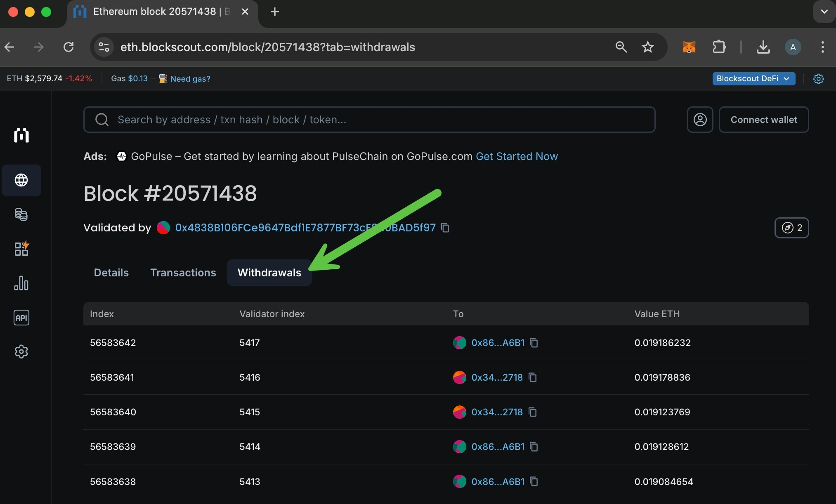This screenshot has height=504, width=836.
Task: Click the user profile icon button
Action: 700,120
